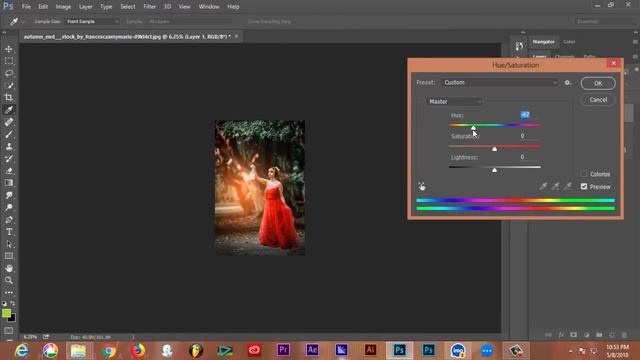Close the document tab

coord(236,36)
